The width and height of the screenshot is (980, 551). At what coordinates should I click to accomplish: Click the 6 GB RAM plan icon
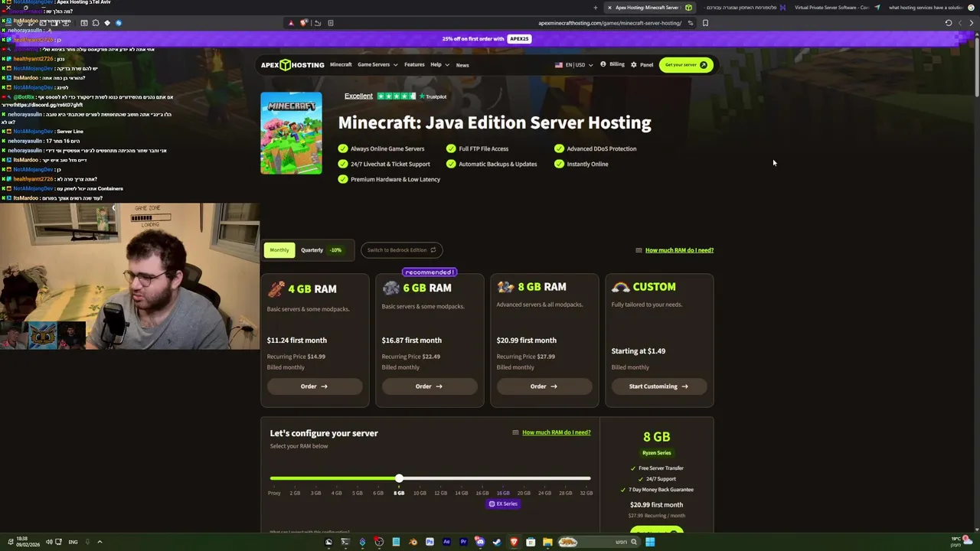(390, 288)
